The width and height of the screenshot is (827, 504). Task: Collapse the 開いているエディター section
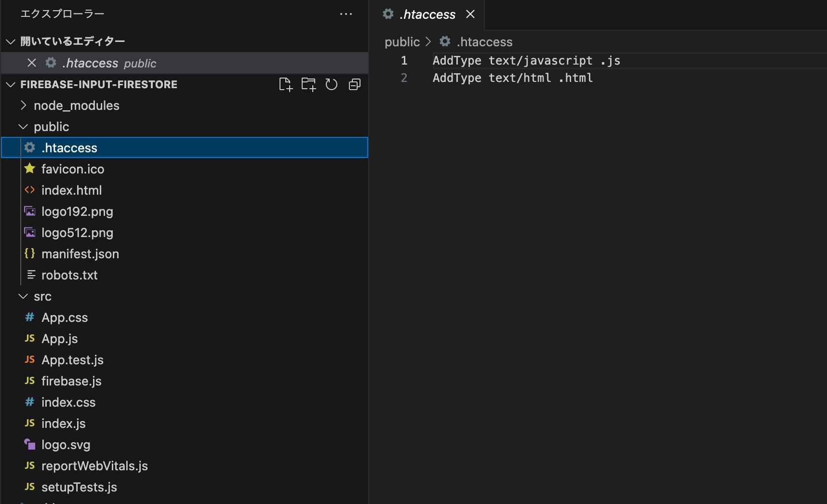pyautogui.click(x=11, y=41)
